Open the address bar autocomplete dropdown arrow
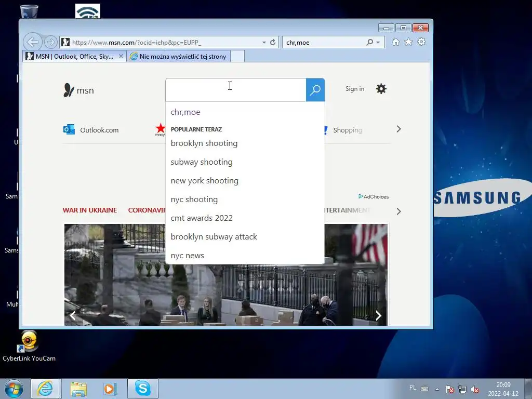The width and height of the screenshot is (532, 399). point(264,43)
